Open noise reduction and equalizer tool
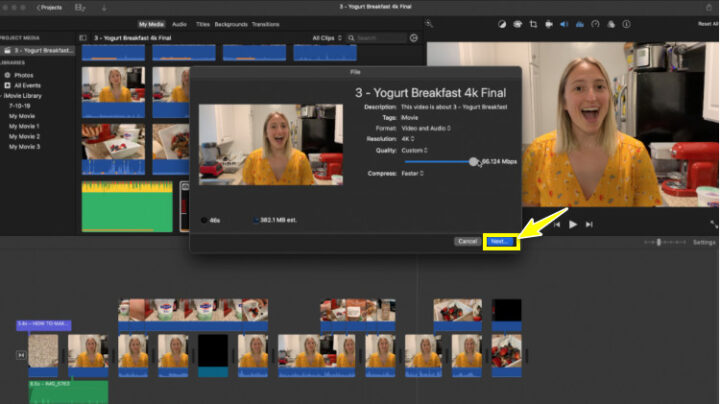 (x=580, y=24)
